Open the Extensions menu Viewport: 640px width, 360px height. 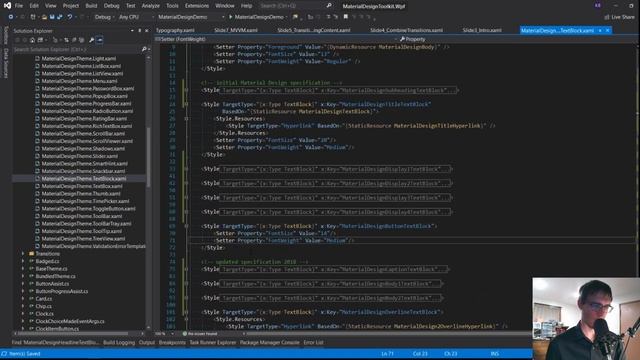pyautogui.click(x=197, y=6)
